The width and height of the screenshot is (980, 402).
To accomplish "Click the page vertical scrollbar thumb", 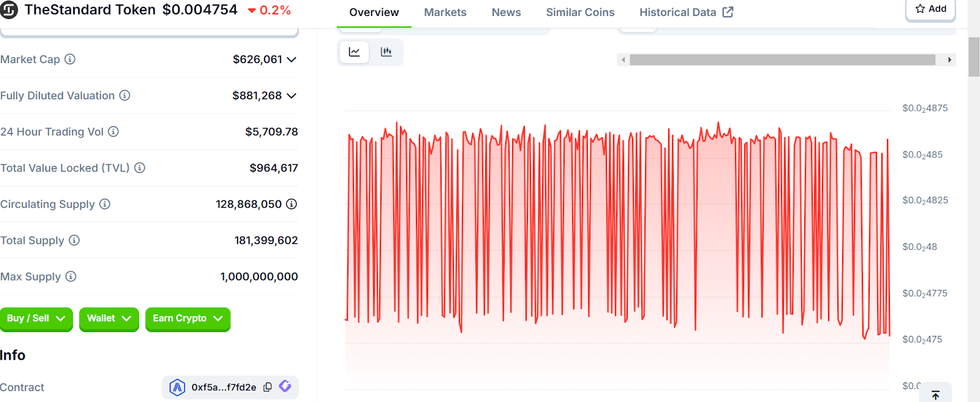I will [x=974, y=56].
